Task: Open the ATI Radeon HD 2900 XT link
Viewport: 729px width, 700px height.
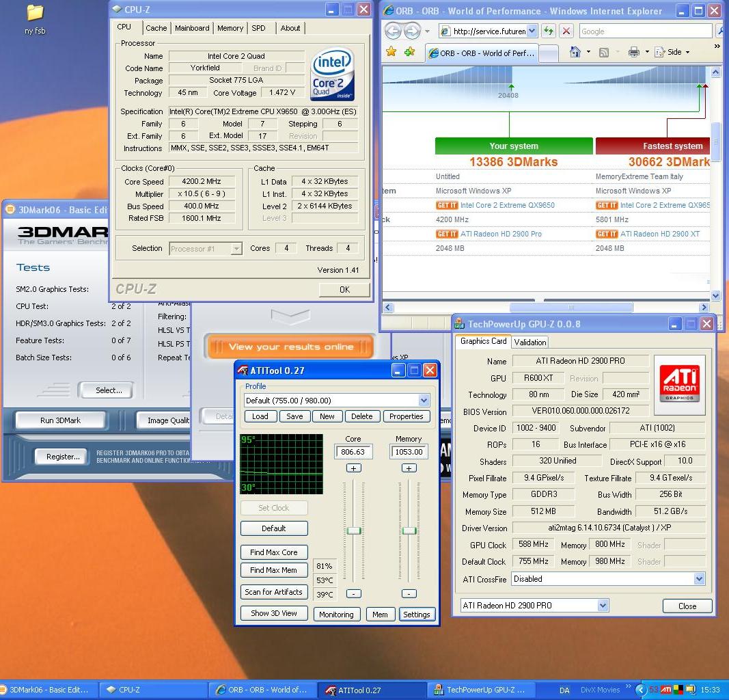Action: 660,234
